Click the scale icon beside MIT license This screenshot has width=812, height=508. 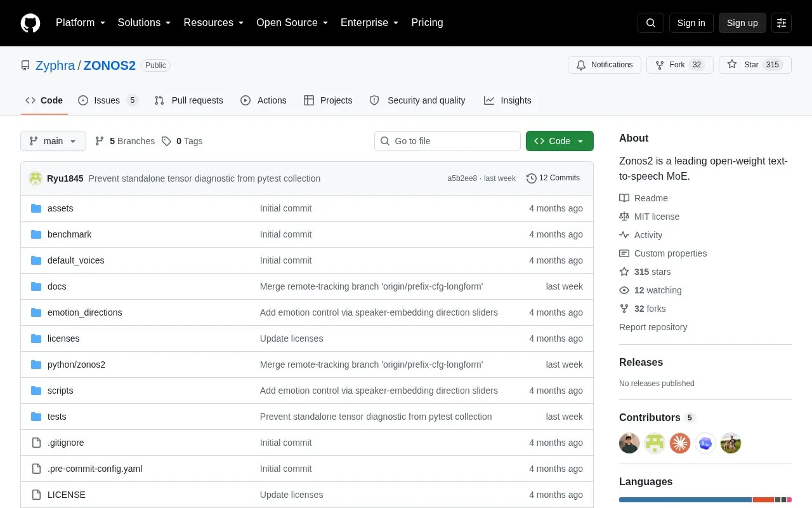pyautogui.click(x=624, y=217)
